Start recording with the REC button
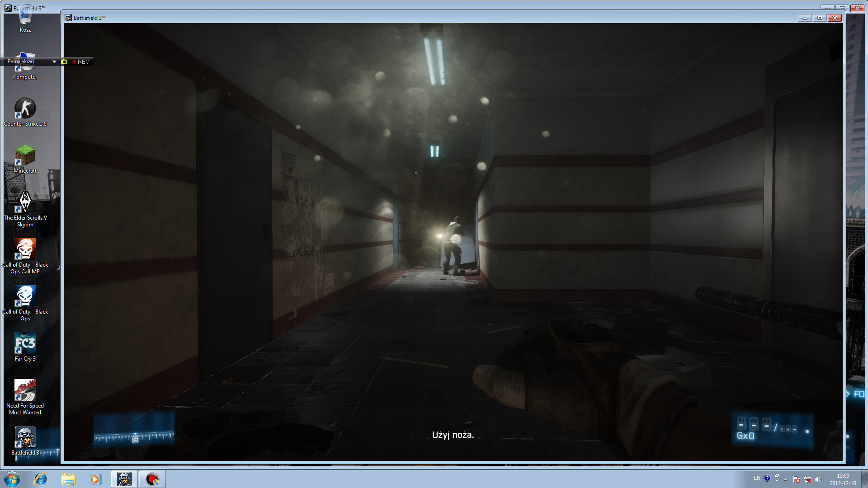Screen dimensions: 868x488 click(81, 61)
